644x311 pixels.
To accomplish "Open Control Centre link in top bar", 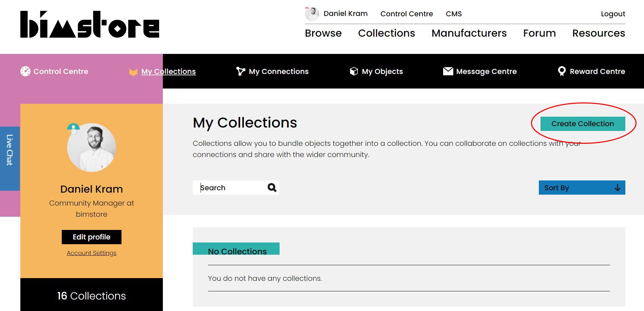I will click(406, 14).
